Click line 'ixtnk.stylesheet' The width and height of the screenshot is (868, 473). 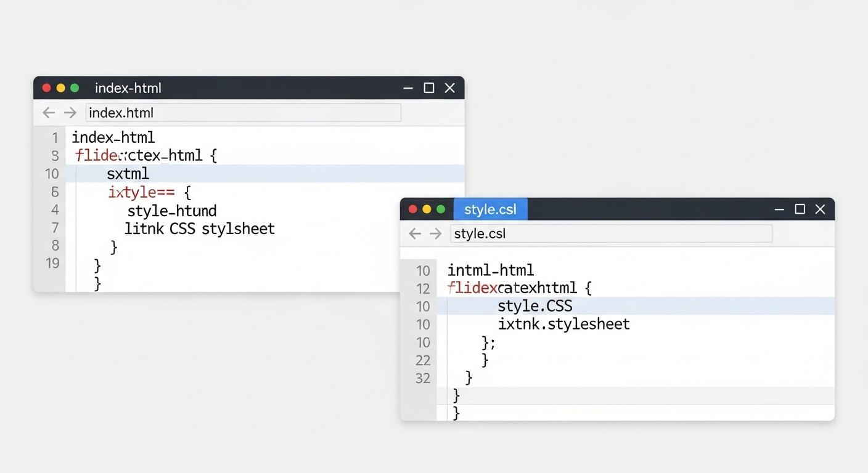[564, 324]
